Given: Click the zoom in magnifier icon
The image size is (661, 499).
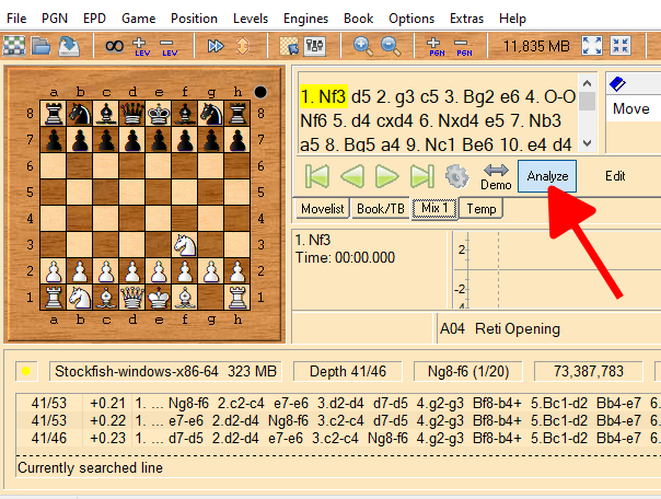Looking at the screenshot, I should coord(363,45).
